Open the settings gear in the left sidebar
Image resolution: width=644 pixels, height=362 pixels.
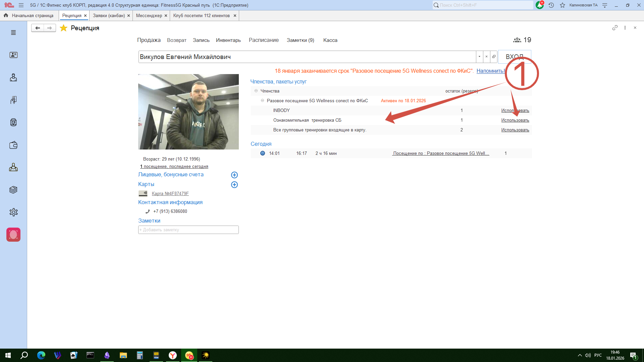click(x=13, y=212)
